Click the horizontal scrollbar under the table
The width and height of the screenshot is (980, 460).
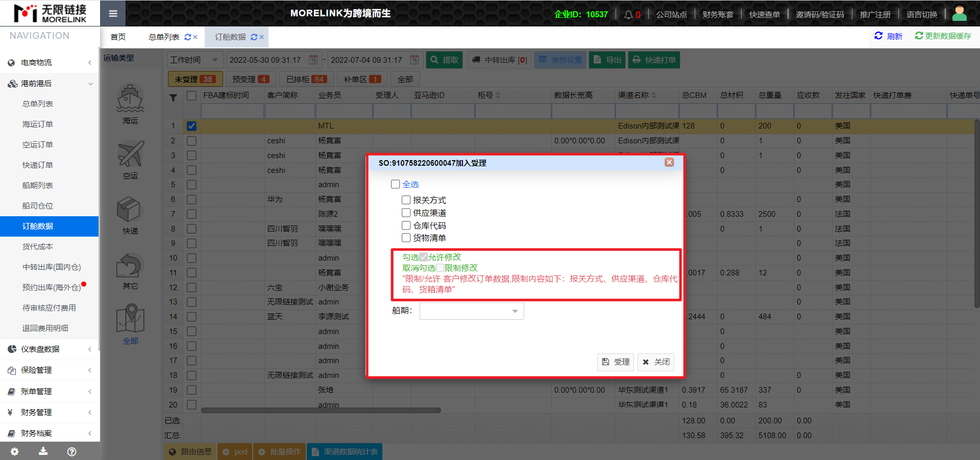coord(321,410)
